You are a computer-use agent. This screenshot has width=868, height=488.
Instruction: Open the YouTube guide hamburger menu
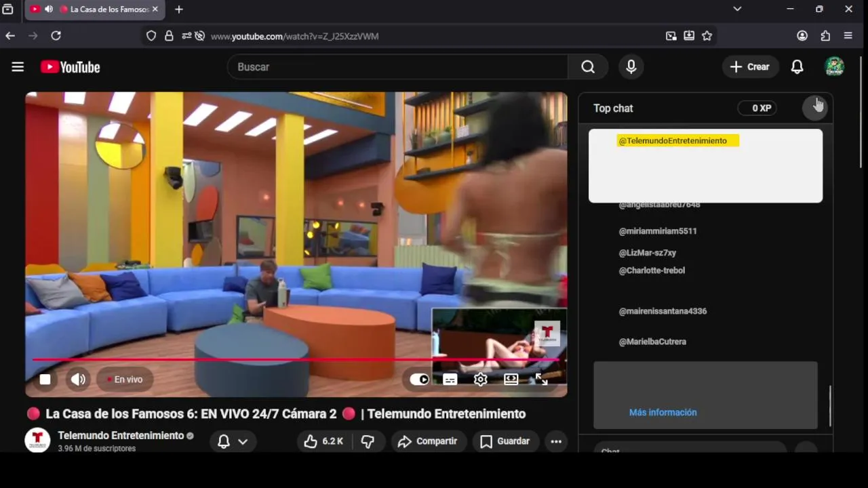click(18, 66)
